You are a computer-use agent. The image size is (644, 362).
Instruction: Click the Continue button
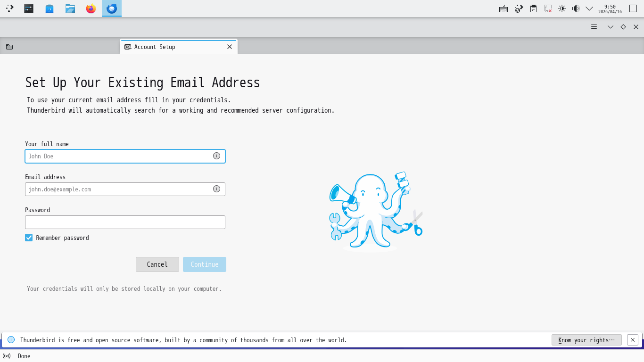[205, 264]
